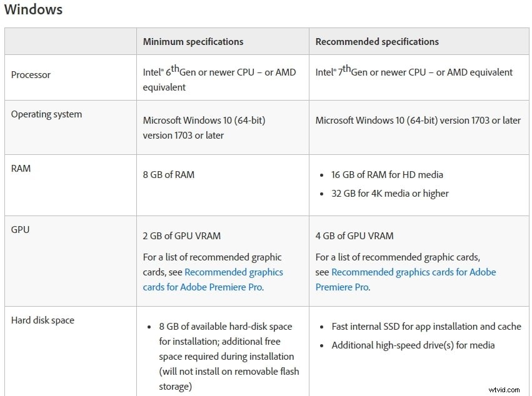This screenshot has height=396, width=532.
Task: Select the Operating system row label
Action: [46, 114]
